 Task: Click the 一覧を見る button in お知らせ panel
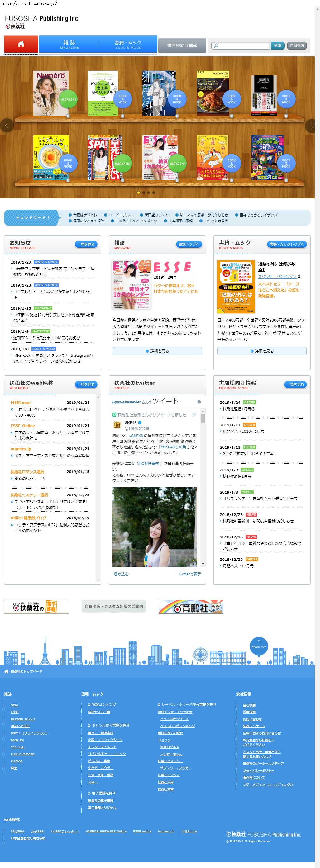coord(86,244)
